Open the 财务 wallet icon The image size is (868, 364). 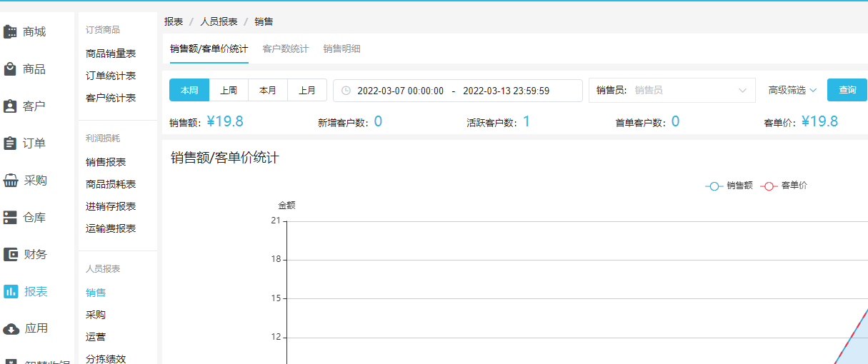pyautogui.click(x=10, y=254)
